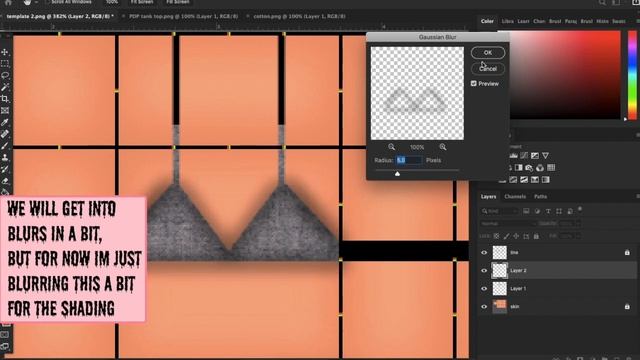
Task: Filter layers by smart objects icon
Action: (570, 211)
